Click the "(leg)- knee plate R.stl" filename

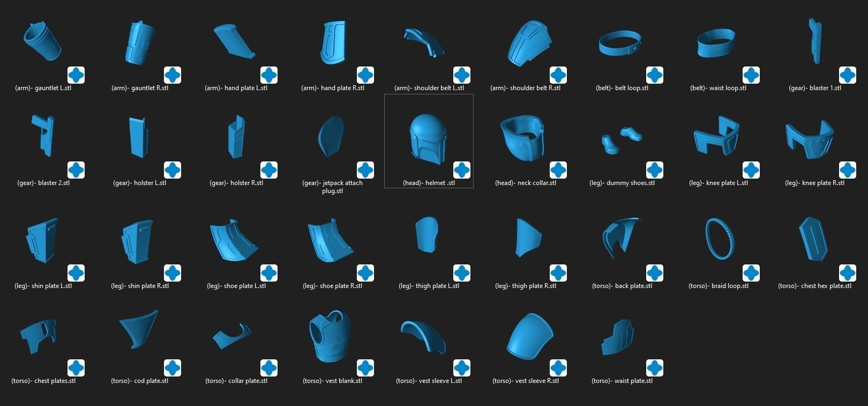coord(815,183)
